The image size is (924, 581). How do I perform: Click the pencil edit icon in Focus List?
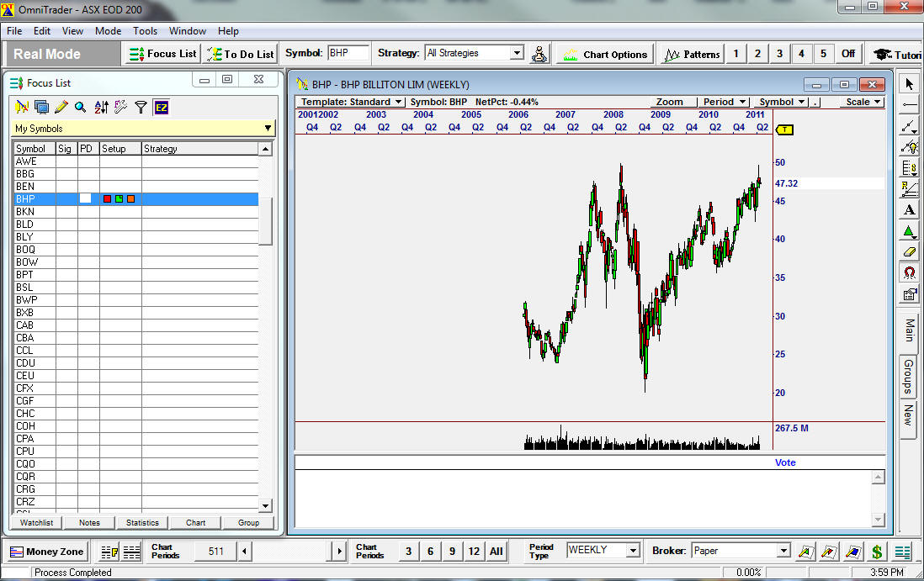[61, 107]
